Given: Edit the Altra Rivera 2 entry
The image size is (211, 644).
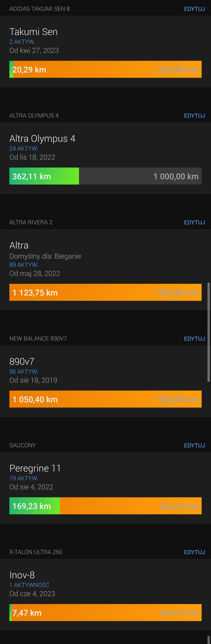Looking at the screenshot, I should pyautogui.click(x=194, y=222).
